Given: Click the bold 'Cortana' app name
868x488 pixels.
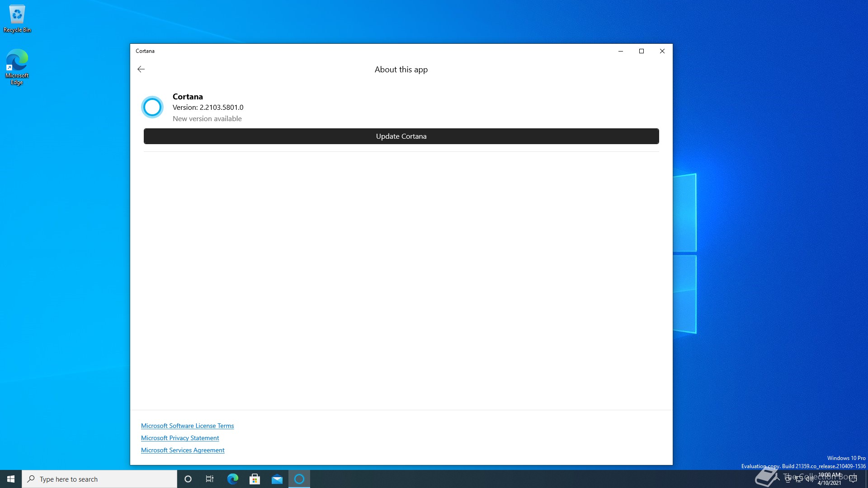Looking at the screenshot, I should coord(188,96).
